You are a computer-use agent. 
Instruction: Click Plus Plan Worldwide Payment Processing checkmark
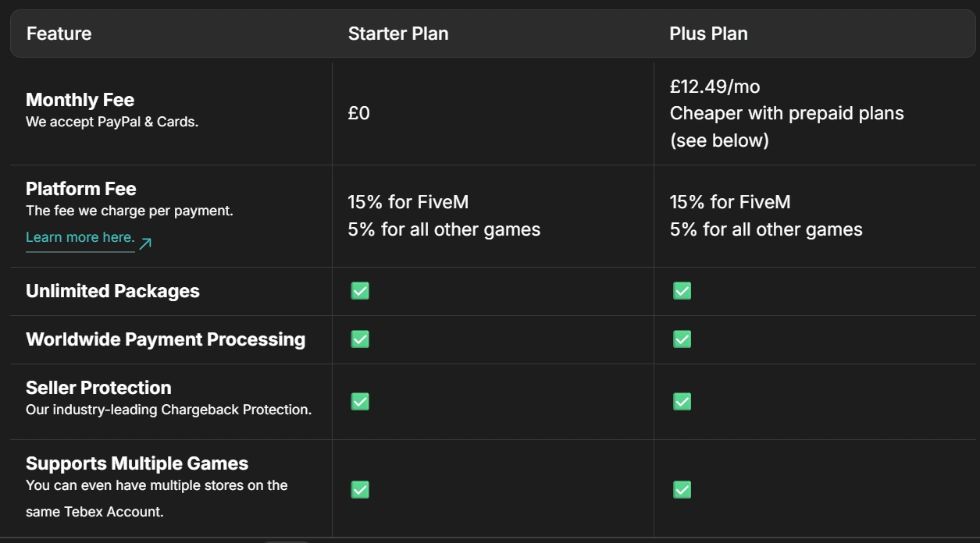(x=682, y=339)
